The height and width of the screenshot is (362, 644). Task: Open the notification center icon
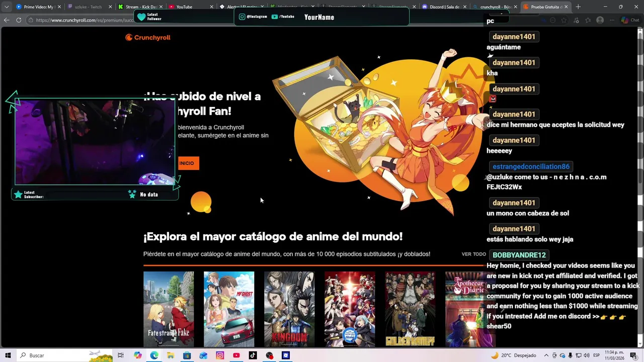click(633, 355)
